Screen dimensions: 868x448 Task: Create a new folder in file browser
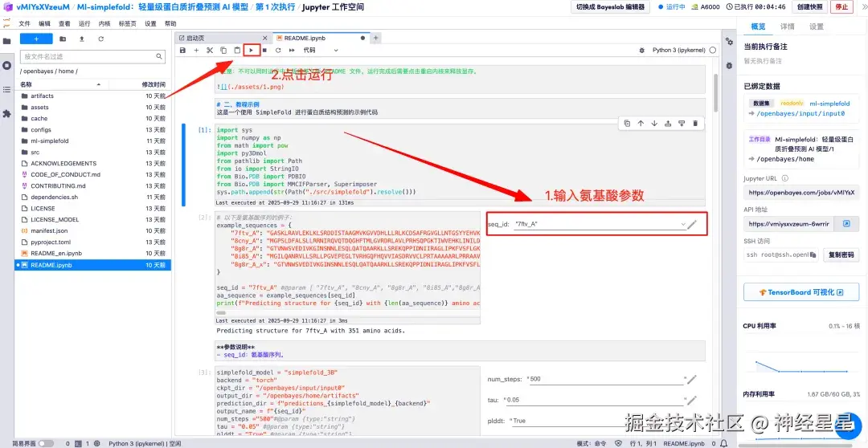click(63, 39)
